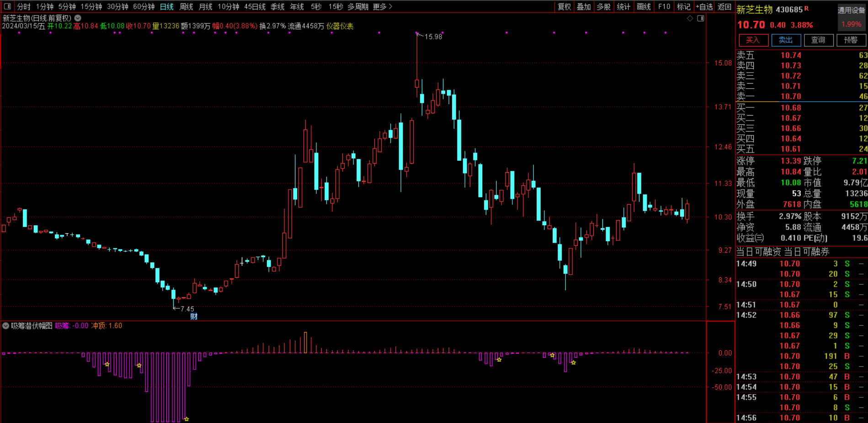Viewport: 868px width, 423px height.
Task: Add stock with +自选 button
Action: (704, 6)
